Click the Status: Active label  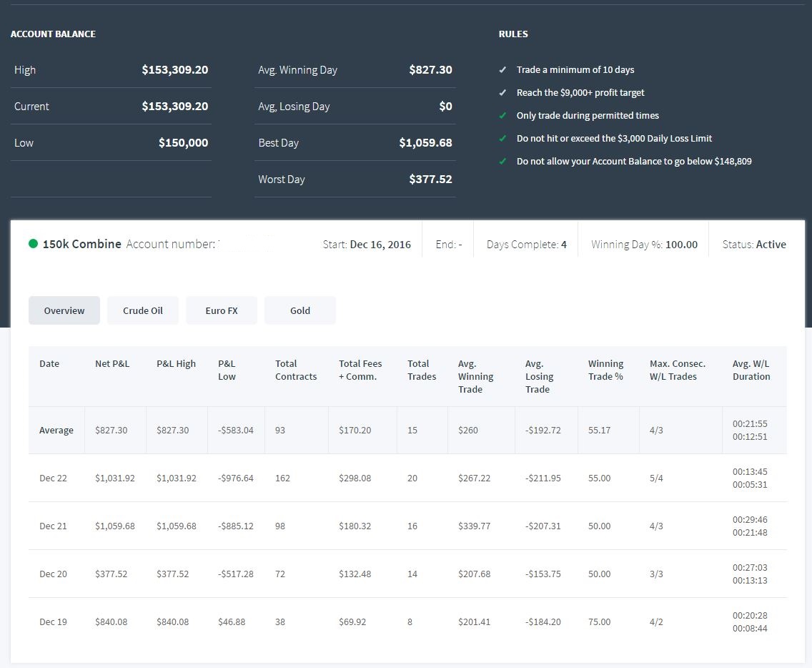click(754, 244)
